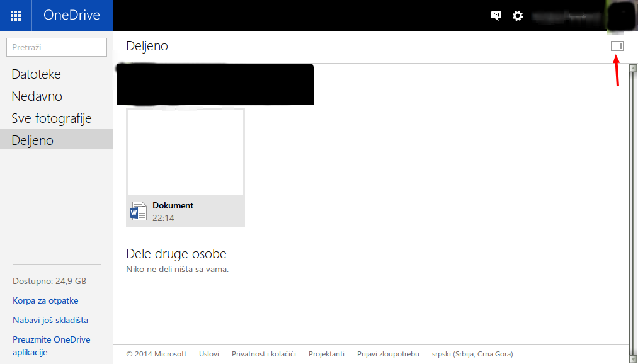
Task: Click the Word icon on Dokument tile
Action: pos(139,211)
